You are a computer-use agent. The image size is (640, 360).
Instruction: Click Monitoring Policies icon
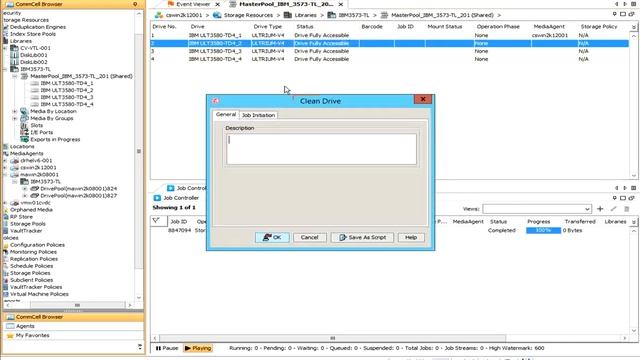[x=6, y=252]
